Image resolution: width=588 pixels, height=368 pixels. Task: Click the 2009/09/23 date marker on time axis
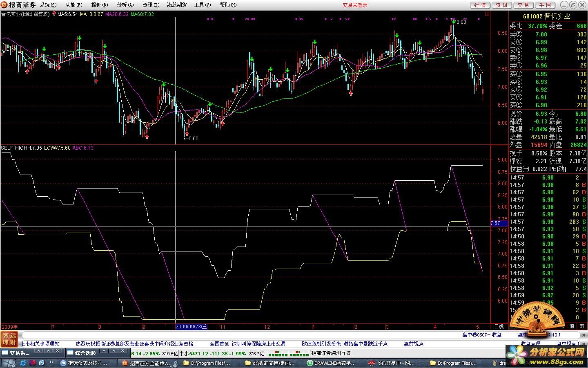point(191,327)
